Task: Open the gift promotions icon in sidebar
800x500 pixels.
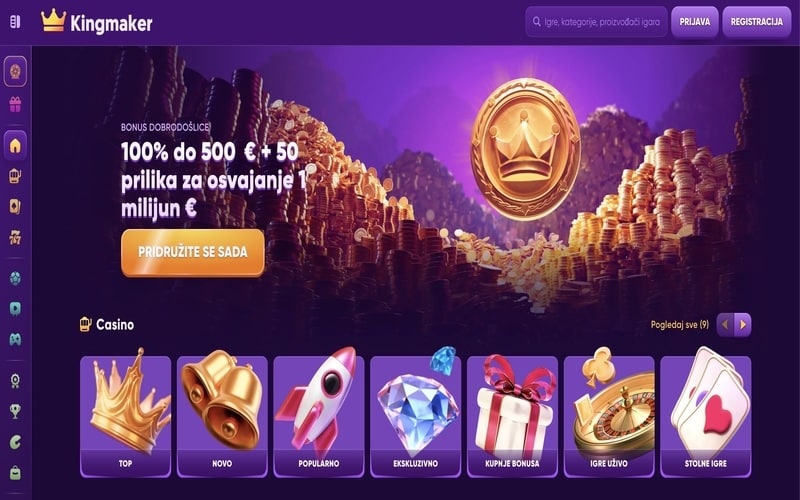Action: point(15,105)
